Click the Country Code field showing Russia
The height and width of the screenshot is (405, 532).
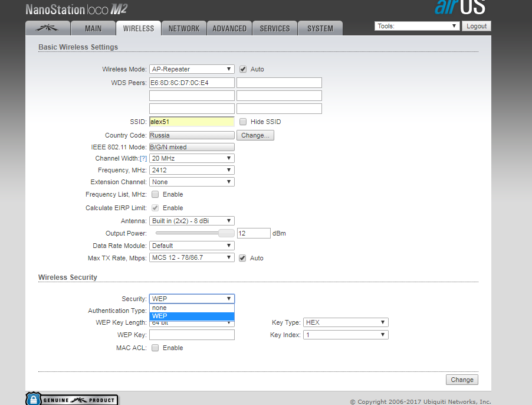[x=192, y=135]
